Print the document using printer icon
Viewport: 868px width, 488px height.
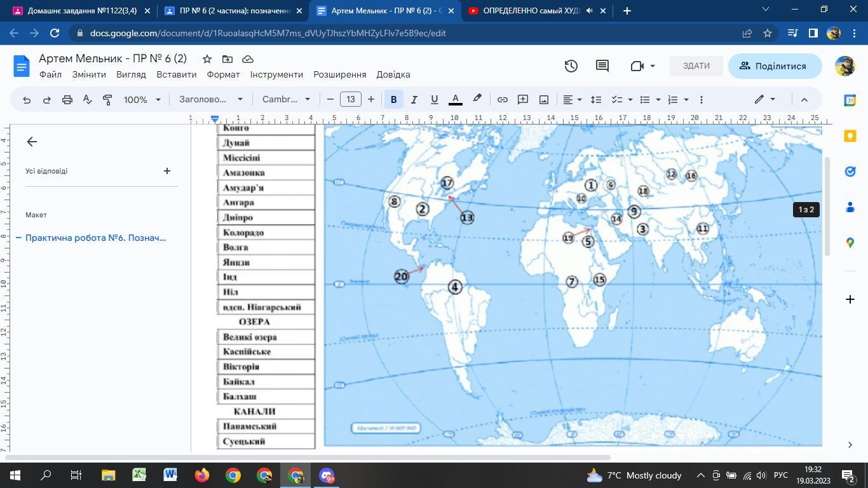click(x=67, y=100)
